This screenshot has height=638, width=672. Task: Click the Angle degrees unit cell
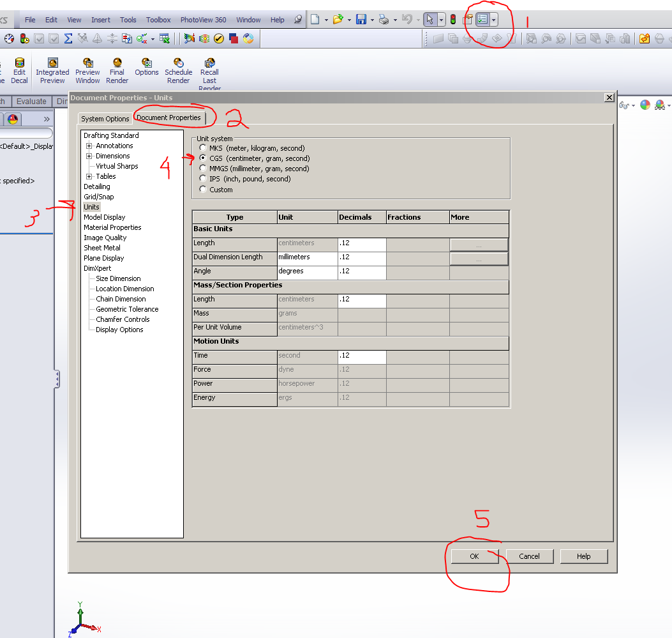[x=308, y=273]
